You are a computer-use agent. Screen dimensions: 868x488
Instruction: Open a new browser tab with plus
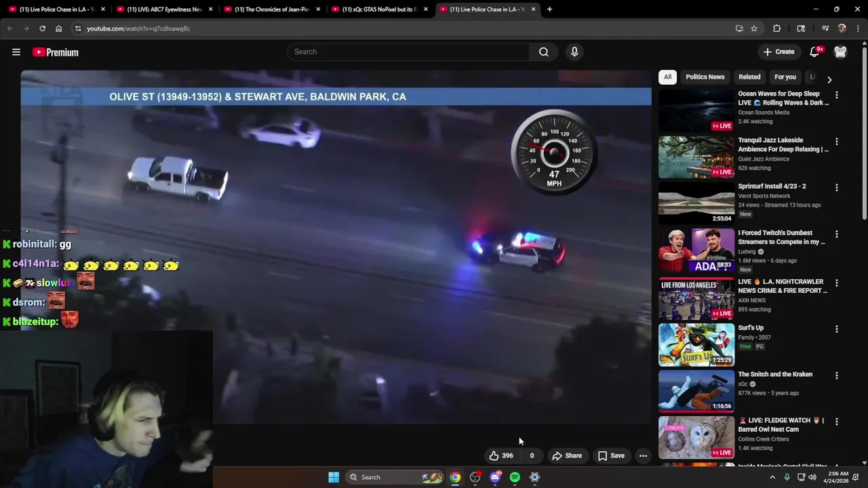pyautogui.click(x=549, y=9)
